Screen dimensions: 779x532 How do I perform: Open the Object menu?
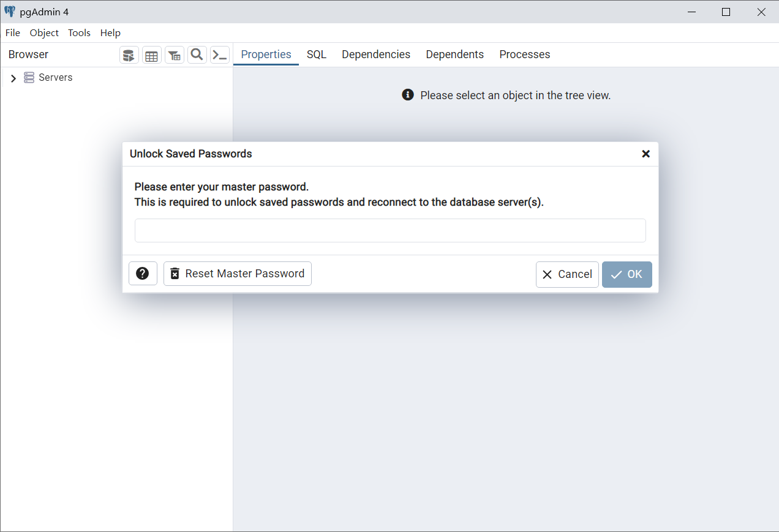[44, 33]
